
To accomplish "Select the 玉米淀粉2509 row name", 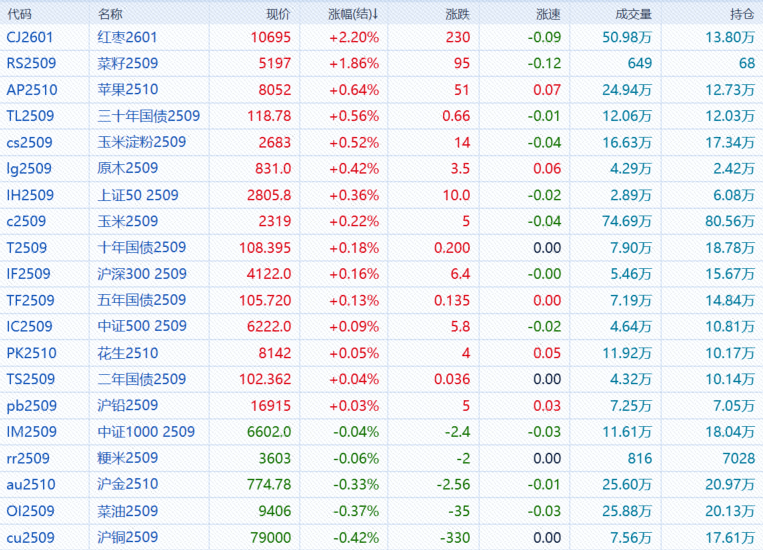I will point(141,142).
